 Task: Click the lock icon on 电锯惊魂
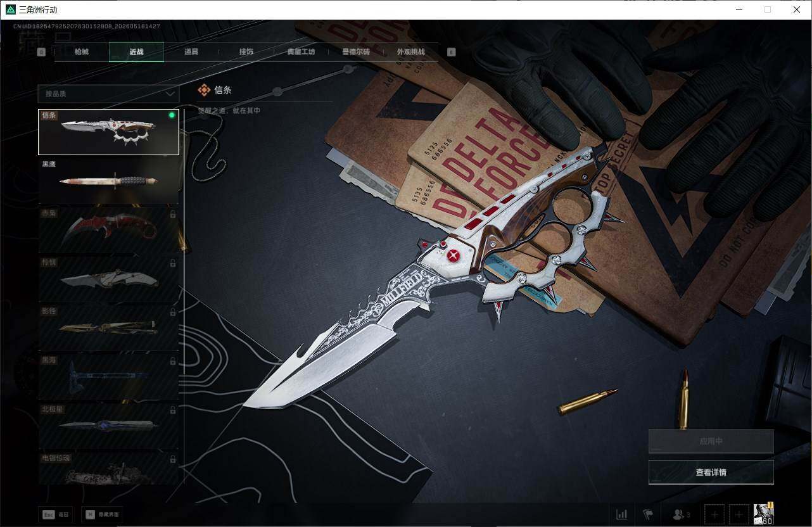tap(173, 459)
